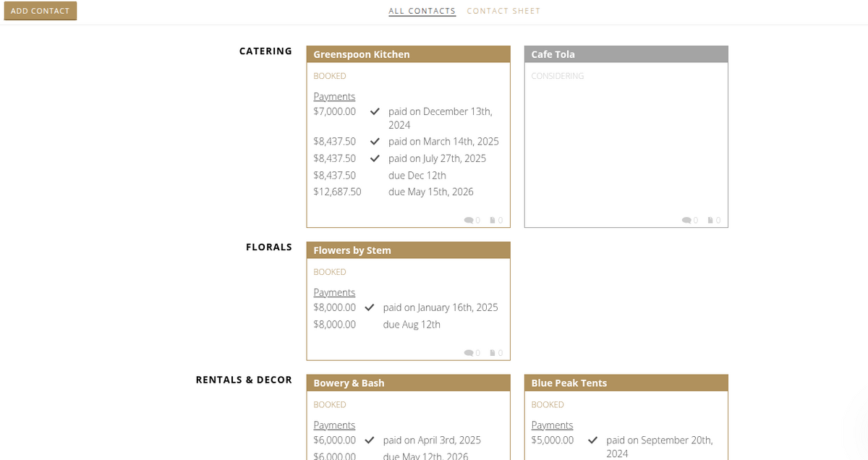868x460 pixels.
Task: Open Payments link in Greenspoon Kitchen card
Action: (334, 96)
